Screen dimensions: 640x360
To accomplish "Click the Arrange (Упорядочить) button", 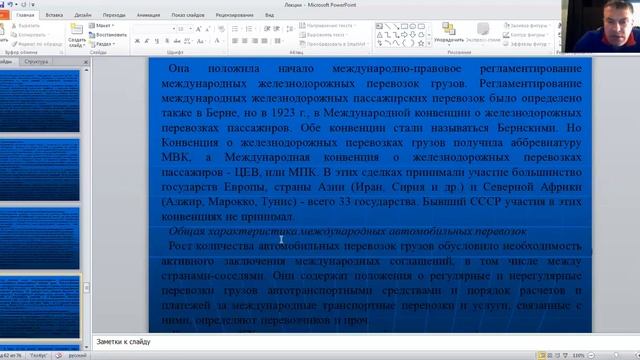I will pyautogui.click(x=449, y=33).
